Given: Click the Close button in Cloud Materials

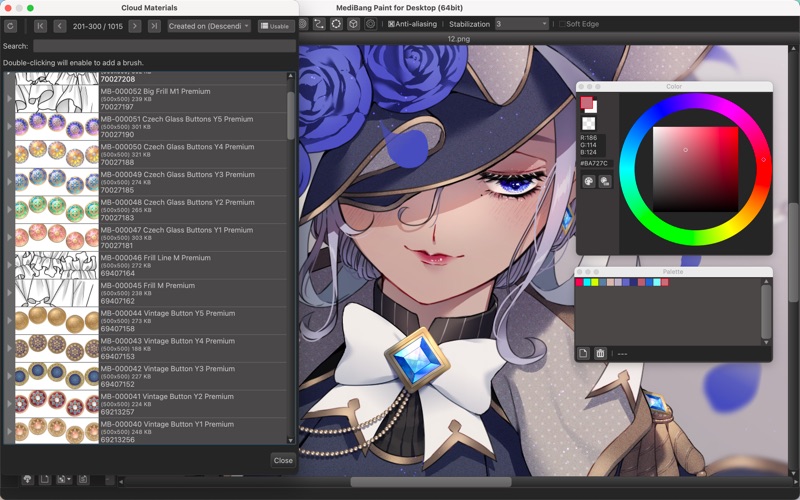Looking at the screenshot, I should pyautogui.click(x=283, y=460).
